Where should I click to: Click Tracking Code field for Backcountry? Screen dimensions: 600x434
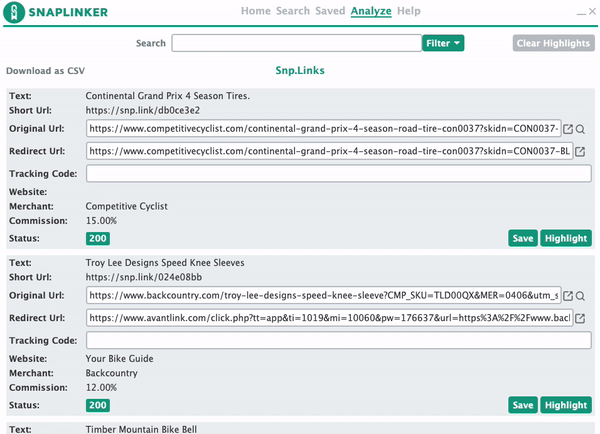[339, 340]
